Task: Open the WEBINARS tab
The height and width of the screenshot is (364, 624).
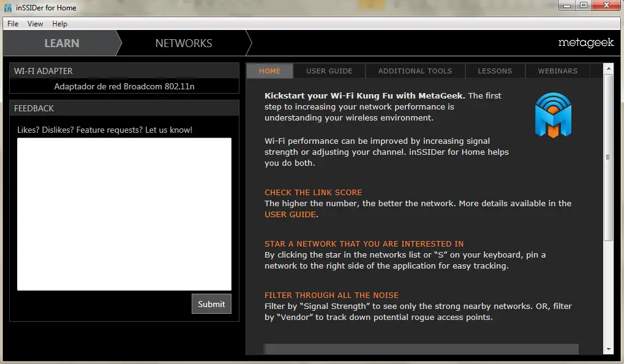Action: point(557,71)
